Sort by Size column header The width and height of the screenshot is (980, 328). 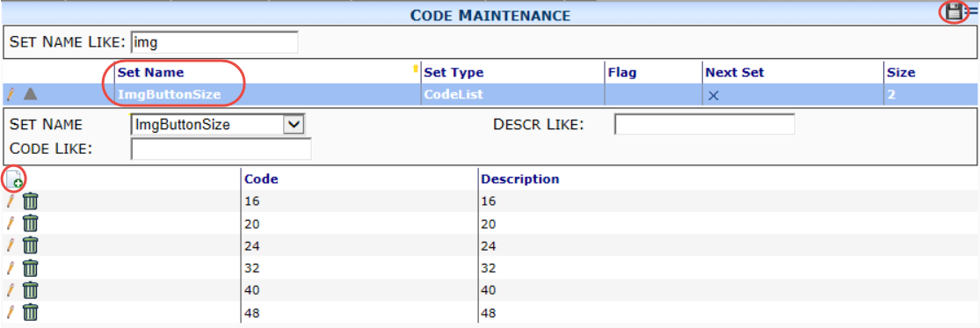point(901,72)
